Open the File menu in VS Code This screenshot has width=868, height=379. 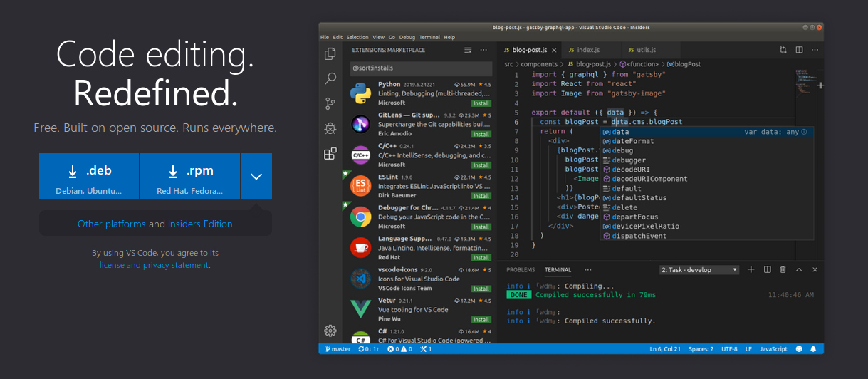pos(324,37)
